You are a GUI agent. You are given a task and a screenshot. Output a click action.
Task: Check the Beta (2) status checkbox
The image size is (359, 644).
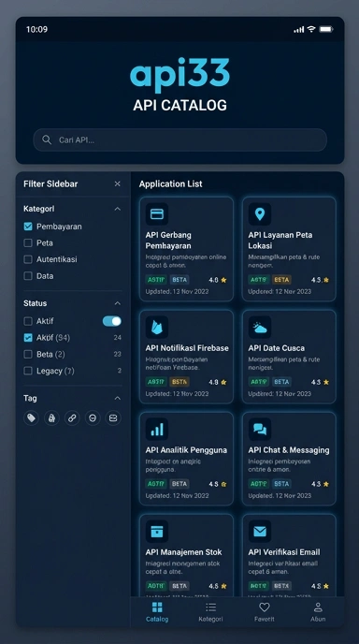[28, 354]
